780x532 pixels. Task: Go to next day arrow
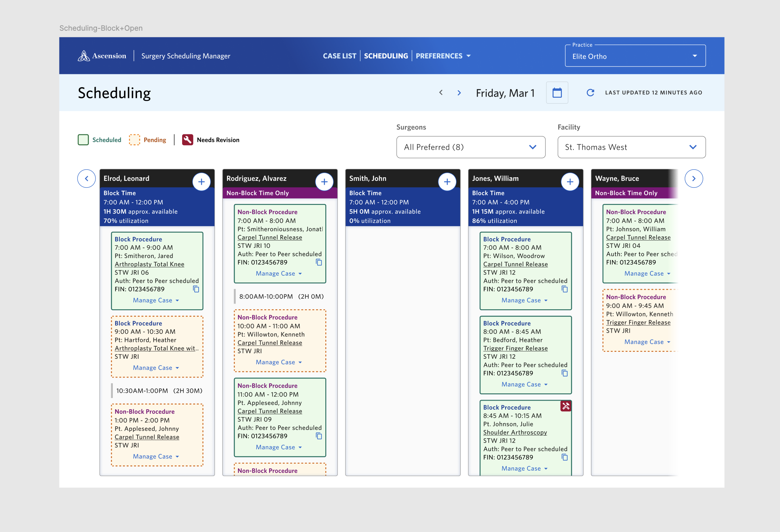459,93
